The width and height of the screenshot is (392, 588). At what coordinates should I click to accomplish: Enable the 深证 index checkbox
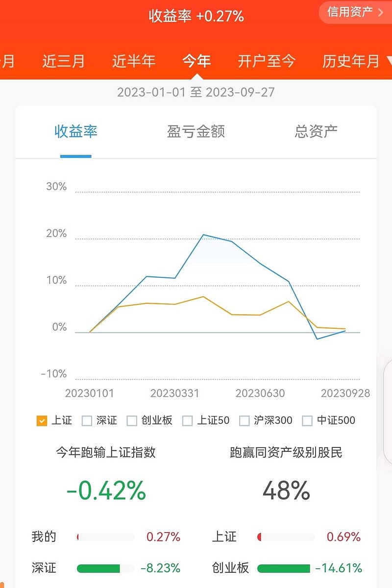tap(87, 420)
